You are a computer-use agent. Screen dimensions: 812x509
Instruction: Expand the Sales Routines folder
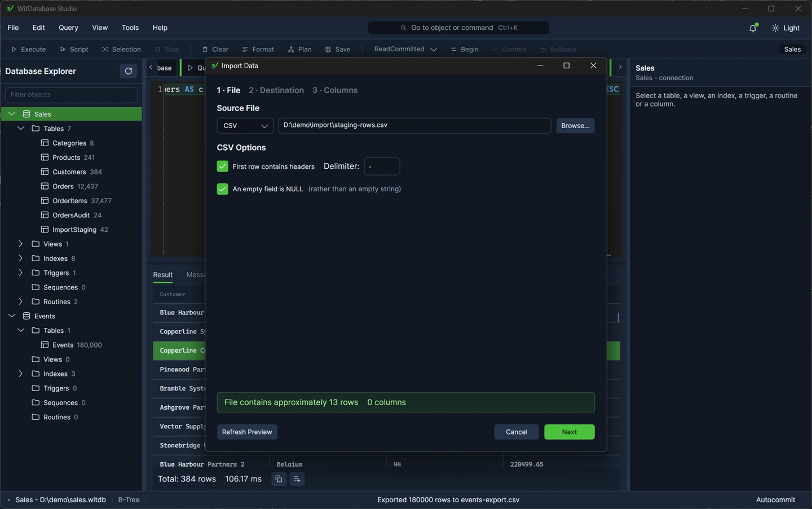pyautogui.click(x=21, y=302)
